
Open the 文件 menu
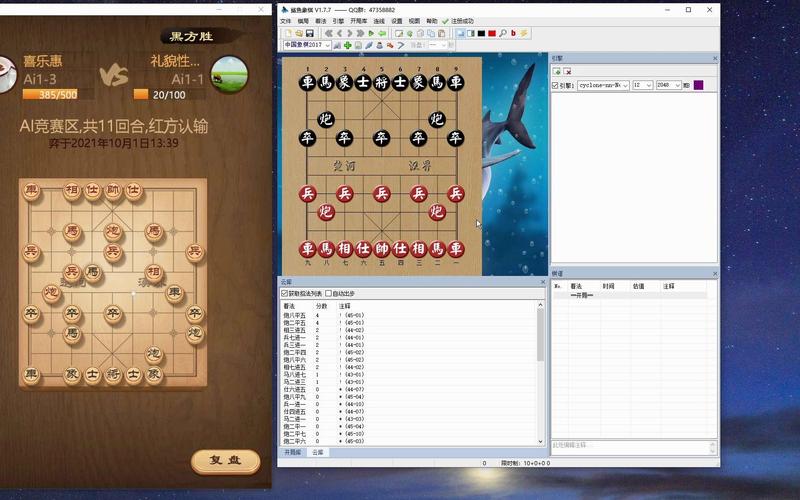point(286,21)
